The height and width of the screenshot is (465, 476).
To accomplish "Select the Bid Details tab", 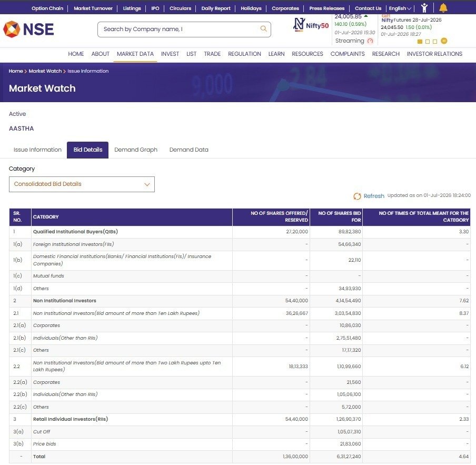I will click(x=88, y=150).
